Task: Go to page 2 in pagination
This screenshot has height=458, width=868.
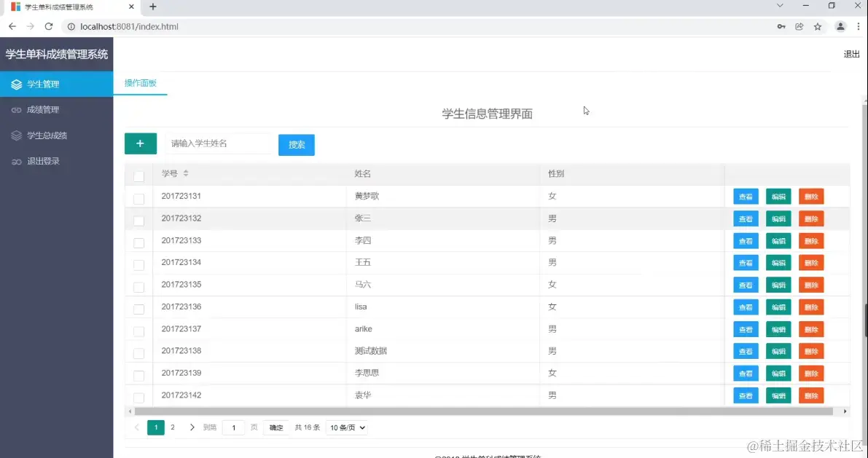Action: 173,427
